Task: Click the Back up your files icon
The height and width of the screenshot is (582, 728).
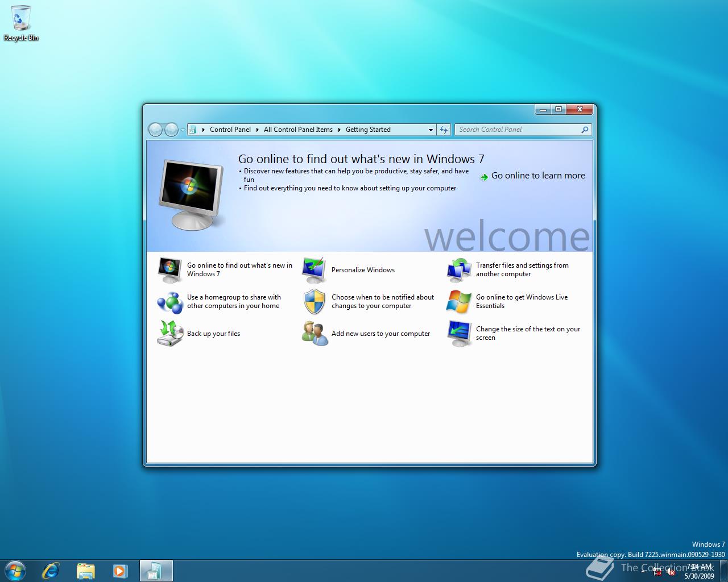Action: 169,333
